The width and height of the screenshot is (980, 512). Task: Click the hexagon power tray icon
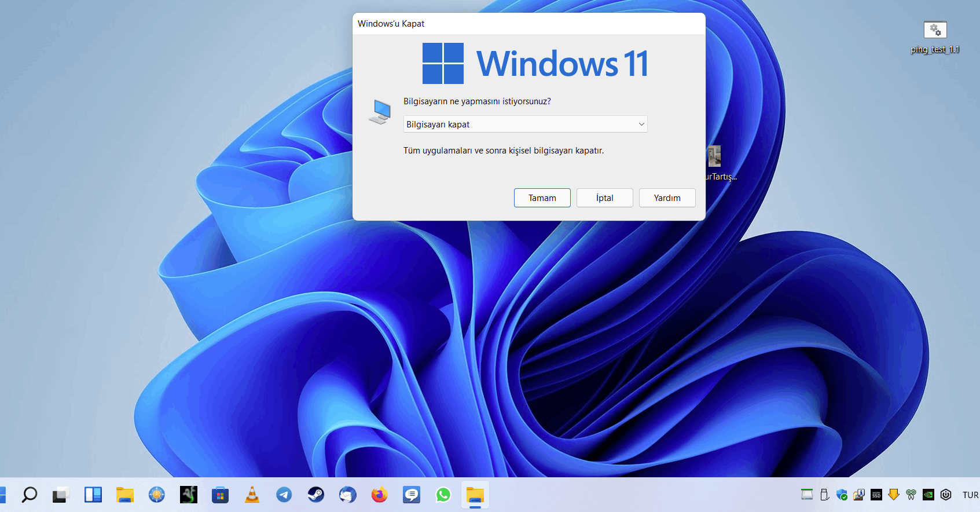click(x=946, y=495)
